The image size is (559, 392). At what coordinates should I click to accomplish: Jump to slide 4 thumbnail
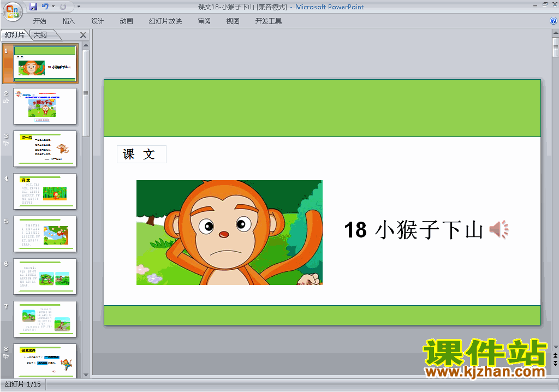45,192
